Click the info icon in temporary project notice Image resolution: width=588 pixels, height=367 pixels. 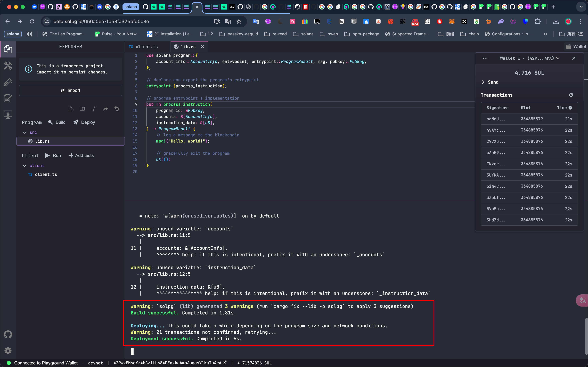tap(28, 69)
